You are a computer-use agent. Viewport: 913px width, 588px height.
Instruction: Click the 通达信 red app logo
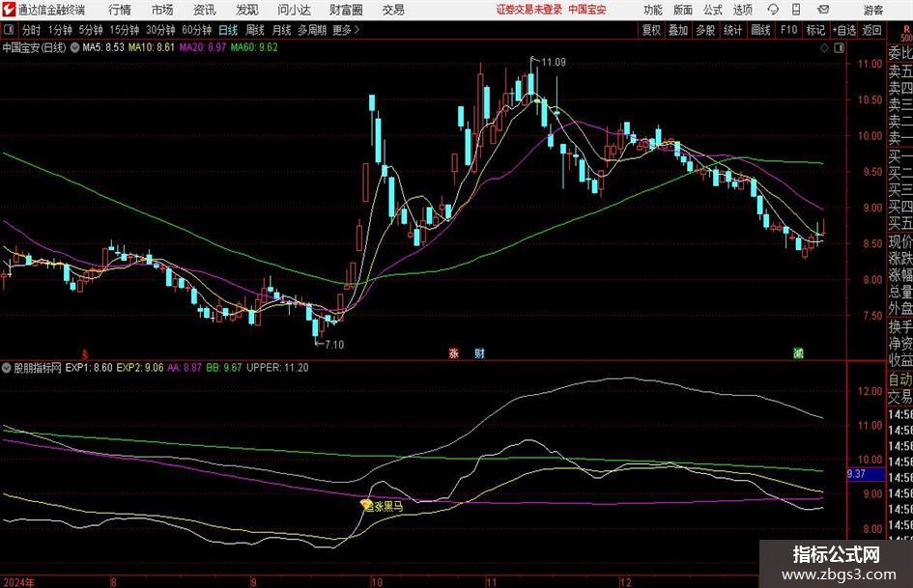[9, 10]
